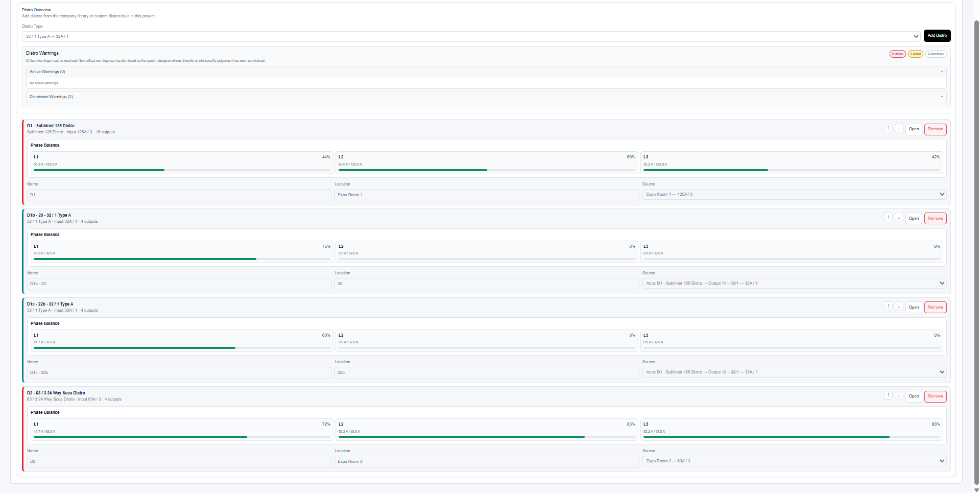Screen dimensions: 980x493
Task: Move D1c - 22b distro down
Action: [899, 306]
